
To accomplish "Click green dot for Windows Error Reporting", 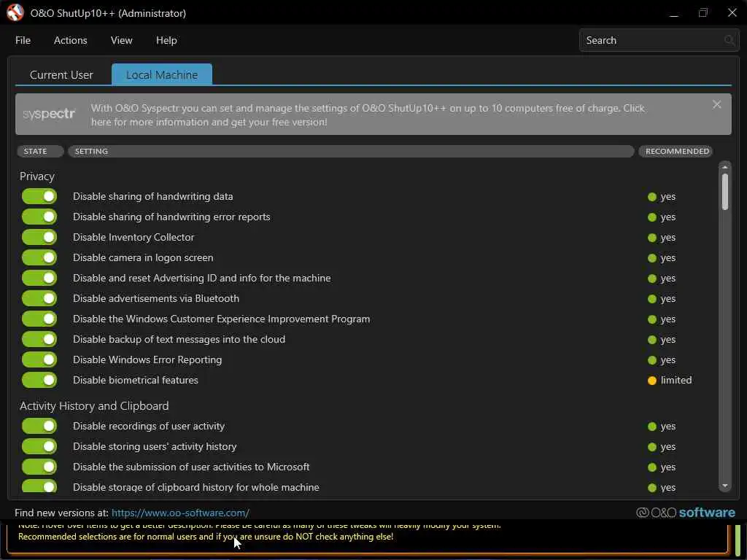I will [x=652, y=360].
